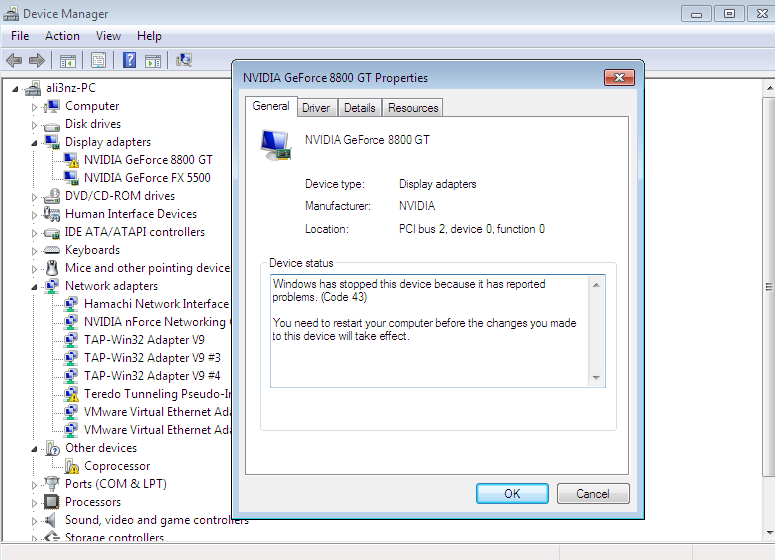
Task: Select NVIDIA nForce Networking entry
Action: point(156,322)
